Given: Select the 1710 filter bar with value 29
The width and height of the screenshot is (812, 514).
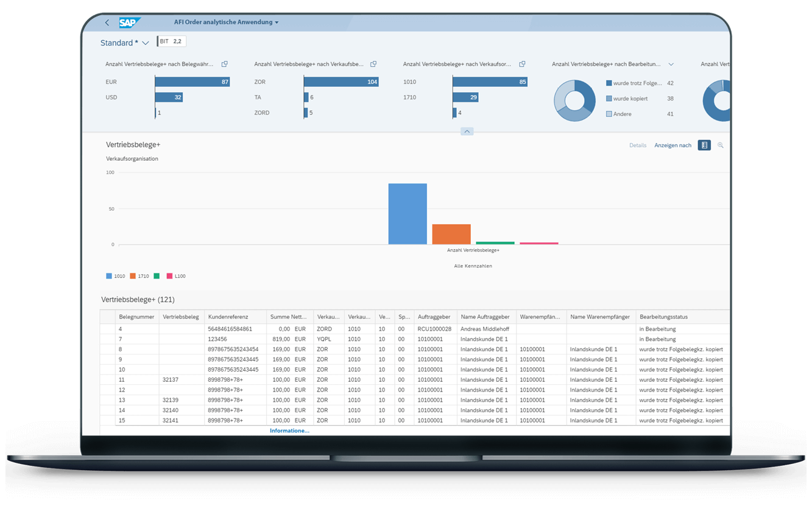Looking at the screenshot, I should click(466, 97).
